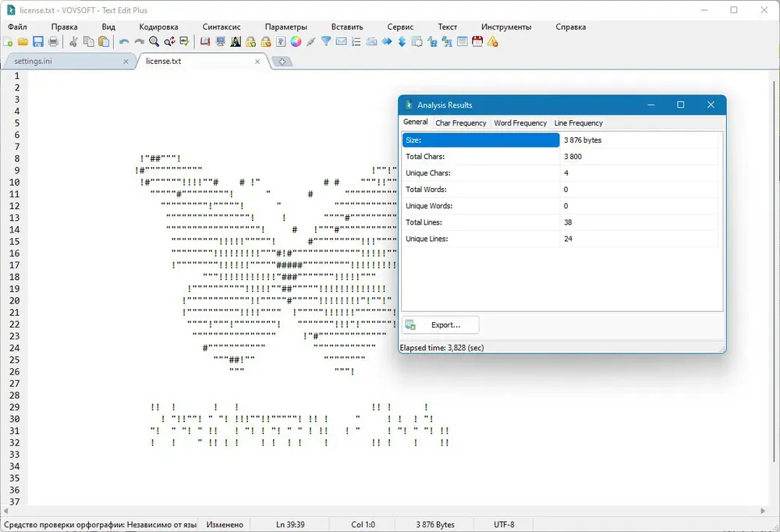Open the Вставить menu
This screenshot has width=780, height=532.
347,27
